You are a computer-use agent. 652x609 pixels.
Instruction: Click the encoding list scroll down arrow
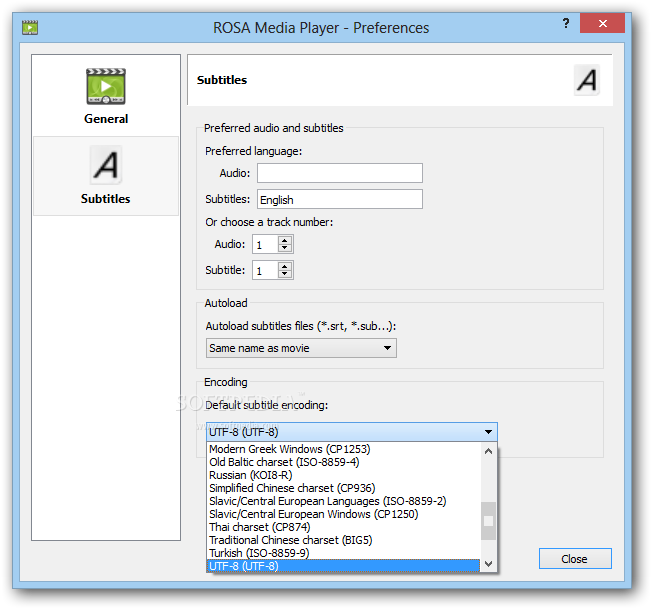click(x=489, y=564)
